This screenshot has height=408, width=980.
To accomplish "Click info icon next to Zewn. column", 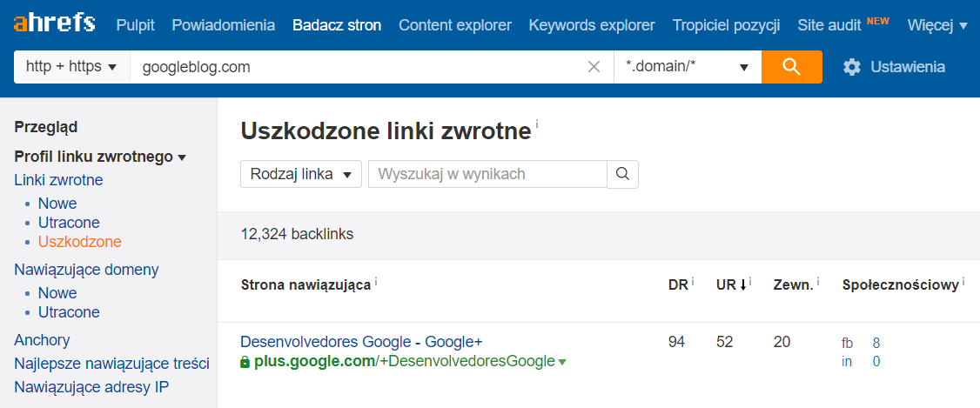I will (x=818, y=281).
